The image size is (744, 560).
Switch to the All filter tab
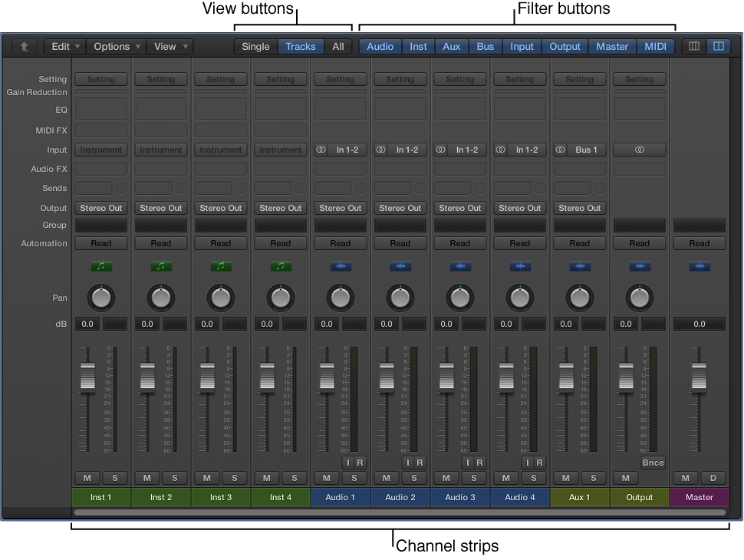(338, 46)
